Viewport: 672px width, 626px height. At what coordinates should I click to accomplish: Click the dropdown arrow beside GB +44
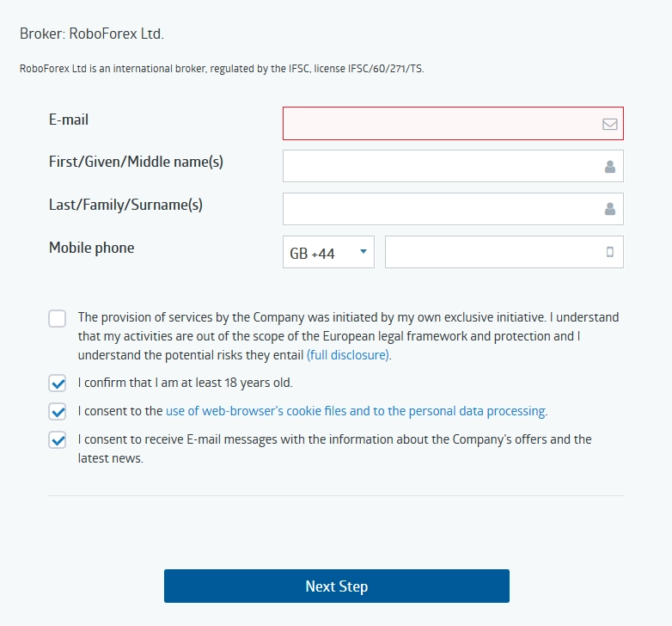click(x=363, y=251)
